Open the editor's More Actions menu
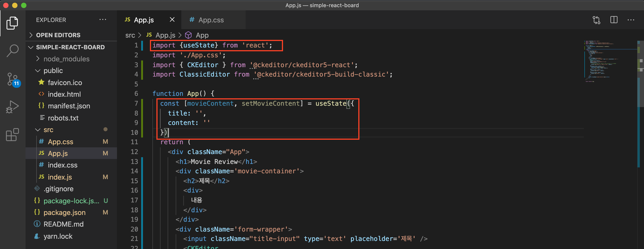 (631, 20)
